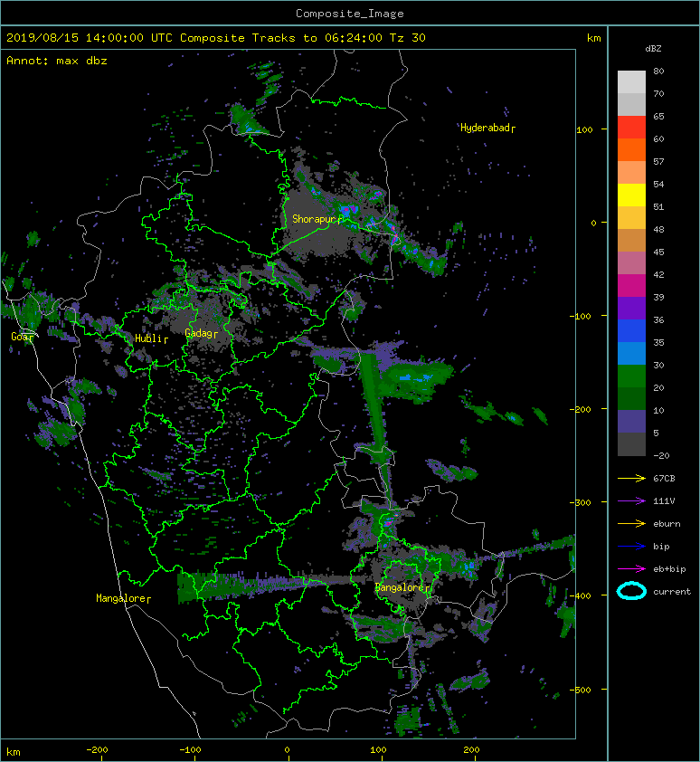Select the light orange 54–57 dBZ swatch
The height and width of the screenshot is (762, 700).
[631, 173]
